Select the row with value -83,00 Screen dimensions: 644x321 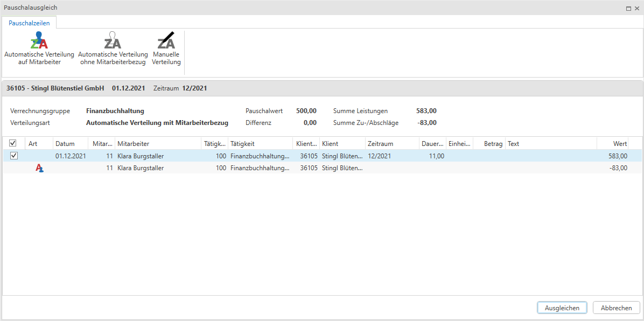(323, 168)
